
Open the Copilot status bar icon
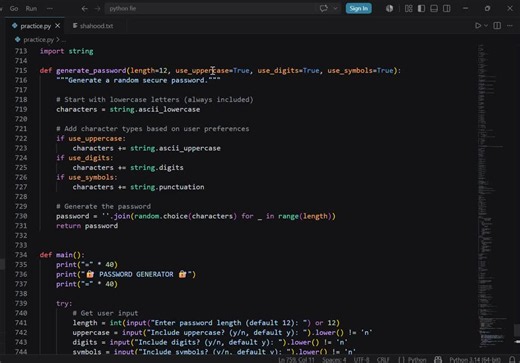438,360
